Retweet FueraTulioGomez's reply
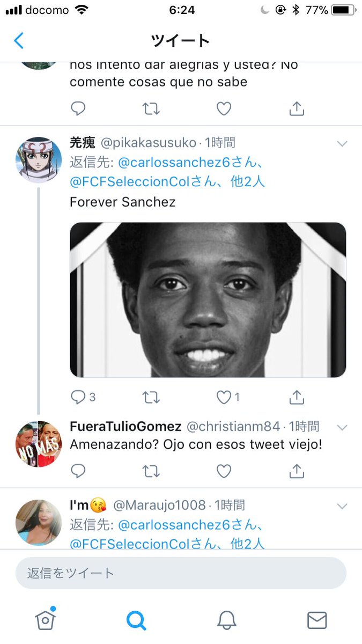Viewport: 362px width, 644px height. 151,471
